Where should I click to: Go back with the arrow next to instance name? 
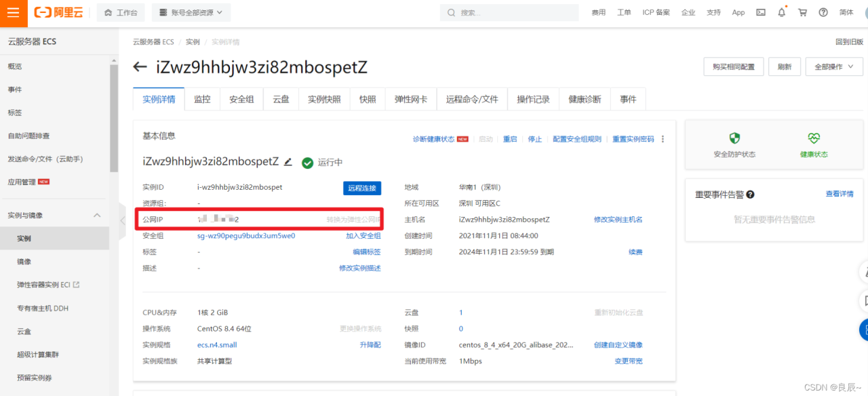140,67
